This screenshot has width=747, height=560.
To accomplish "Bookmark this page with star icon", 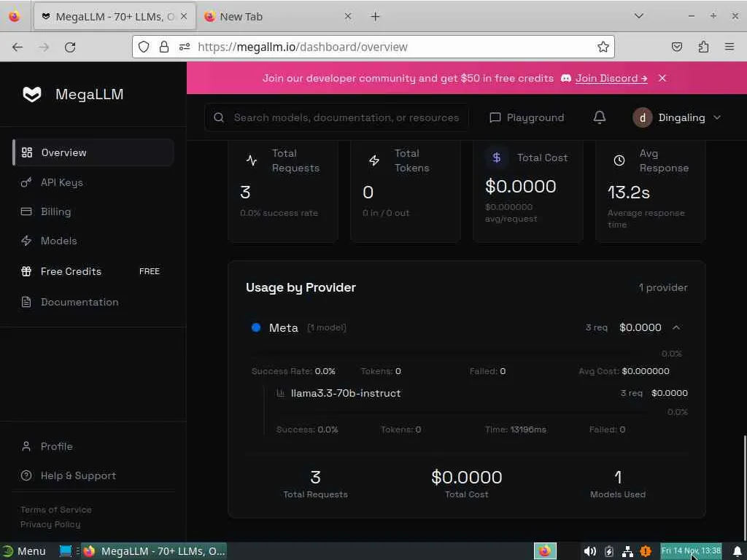I will click(x=603, y=47).
